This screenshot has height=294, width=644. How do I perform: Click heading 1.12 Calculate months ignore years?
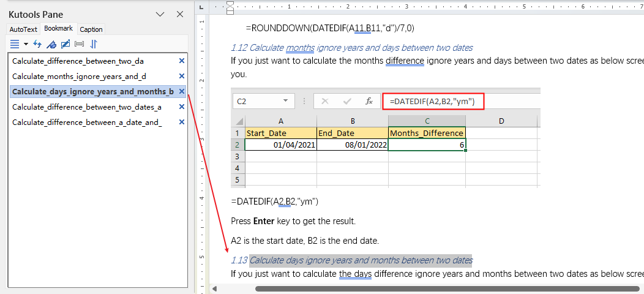pyautogui.click(x=351, y=48)
